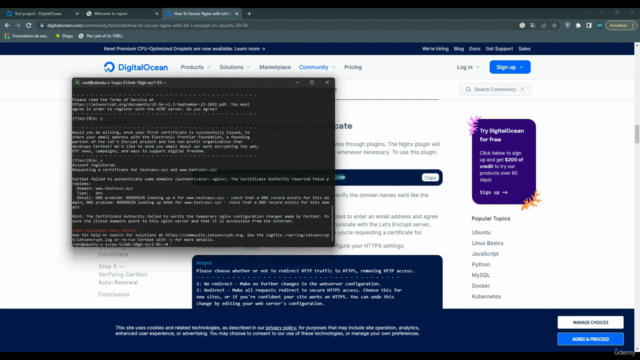
Task: Maximize the terminal window
Action: (312, 82)
